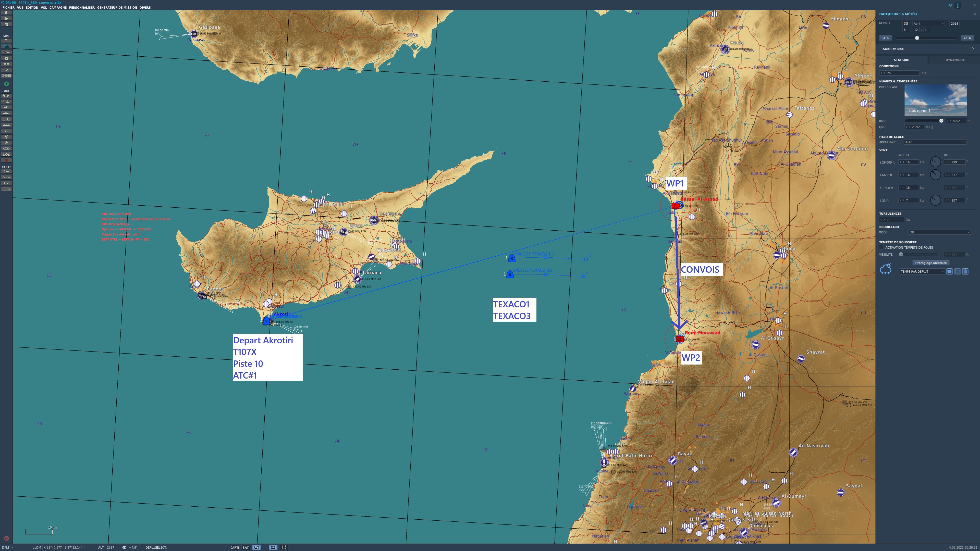Select the ship group placement tool
The width and height of the screenshot is (980, 551).
coord(6,108)
